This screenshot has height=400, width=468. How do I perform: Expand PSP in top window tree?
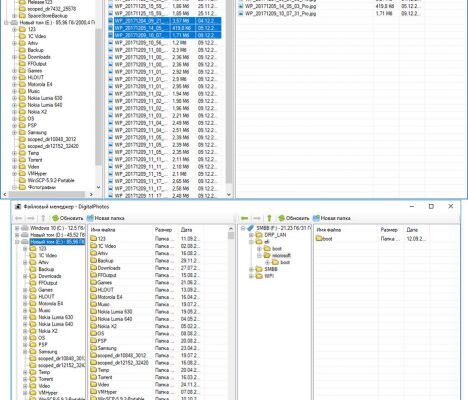[14, 126]
